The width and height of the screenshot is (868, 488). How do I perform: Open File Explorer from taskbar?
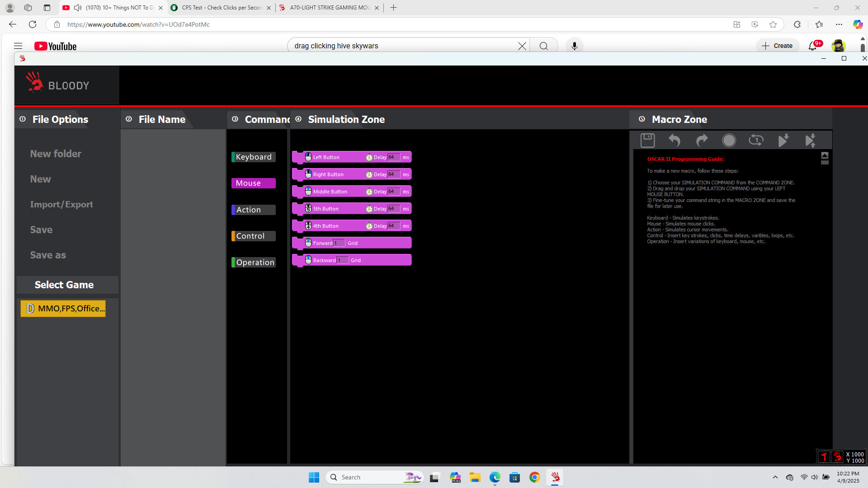(475, 478)
